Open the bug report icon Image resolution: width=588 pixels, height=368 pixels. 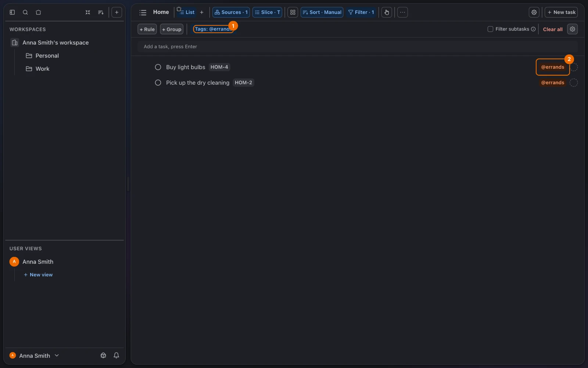click(103, 355)
